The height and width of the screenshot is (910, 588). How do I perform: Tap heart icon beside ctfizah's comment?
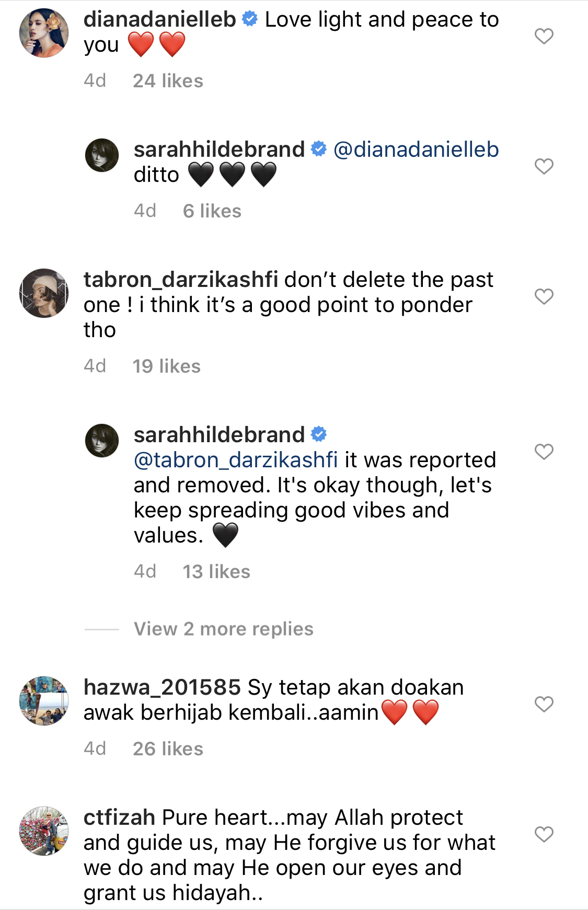(x=544, y=834)
